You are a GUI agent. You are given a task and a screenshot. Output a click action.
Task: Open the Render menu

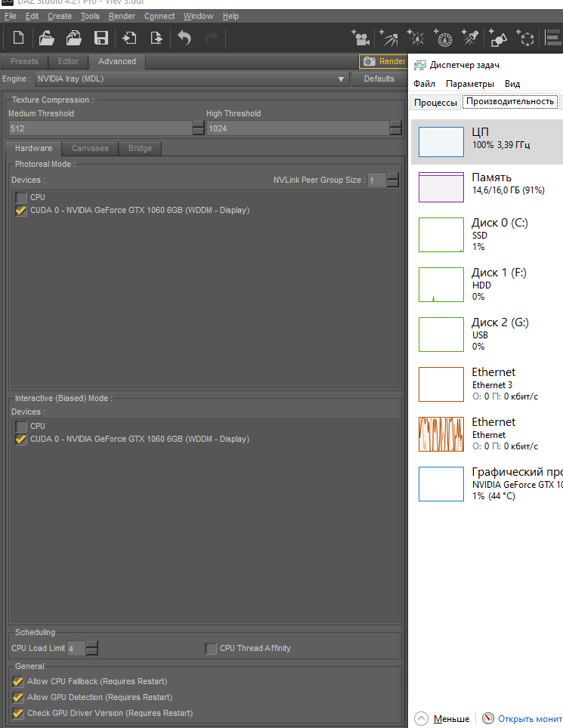[x=122, y=17]
